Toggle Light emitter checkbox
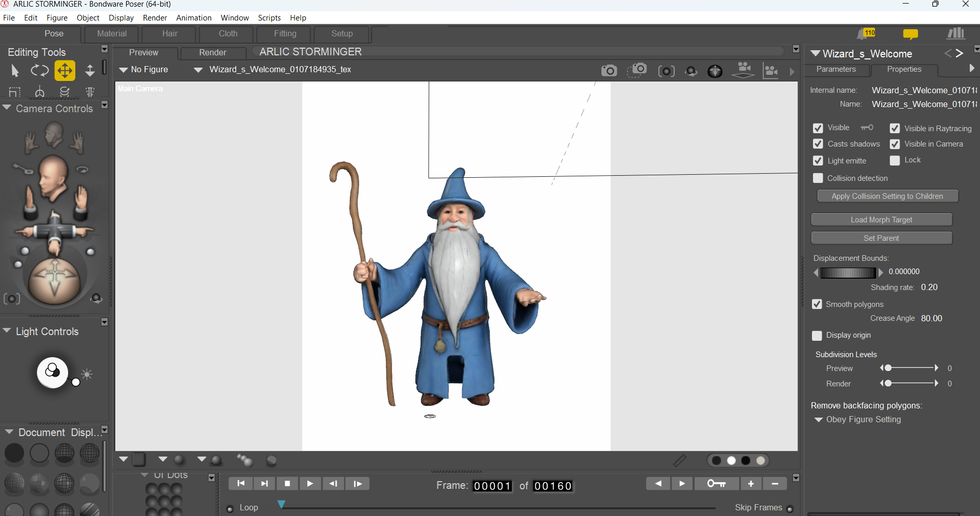 818,160
